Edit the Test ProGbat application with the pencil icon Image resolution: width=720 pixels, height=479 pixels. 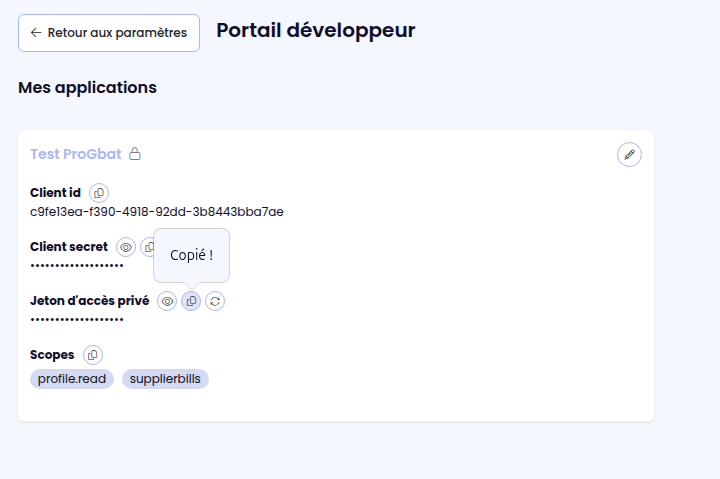[x=629, y=154]
